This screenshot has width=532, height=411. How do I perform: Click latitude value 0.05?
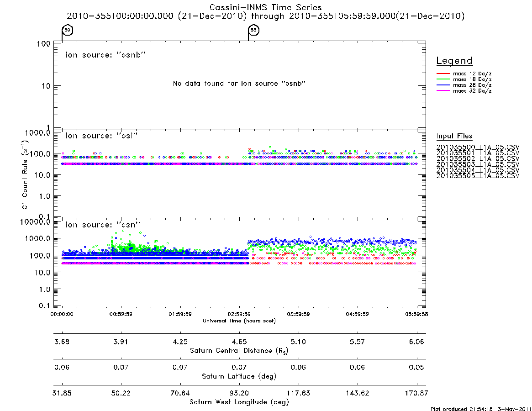416,367
